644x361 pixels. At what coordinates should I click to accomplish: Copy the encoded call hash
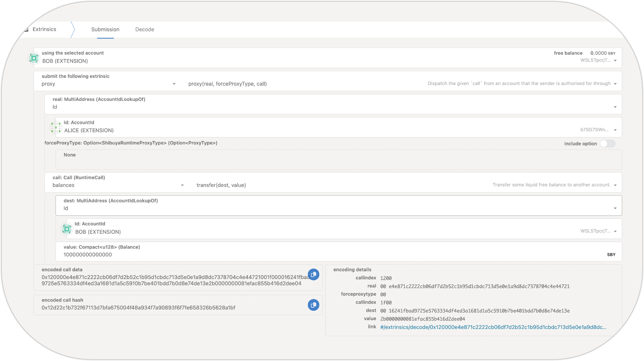pos(313,305)
